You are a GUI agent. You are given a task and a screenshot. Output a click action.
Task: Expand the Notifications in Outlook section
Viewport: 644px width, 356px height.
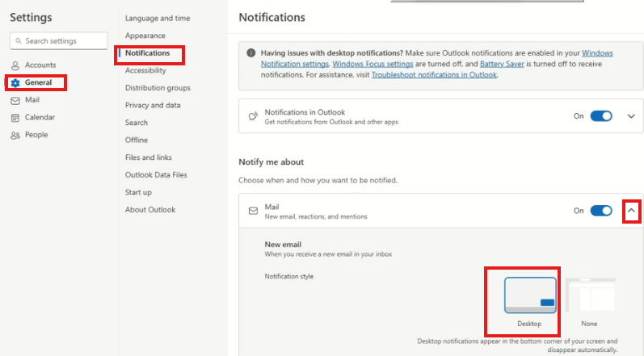tap(631, 116)
